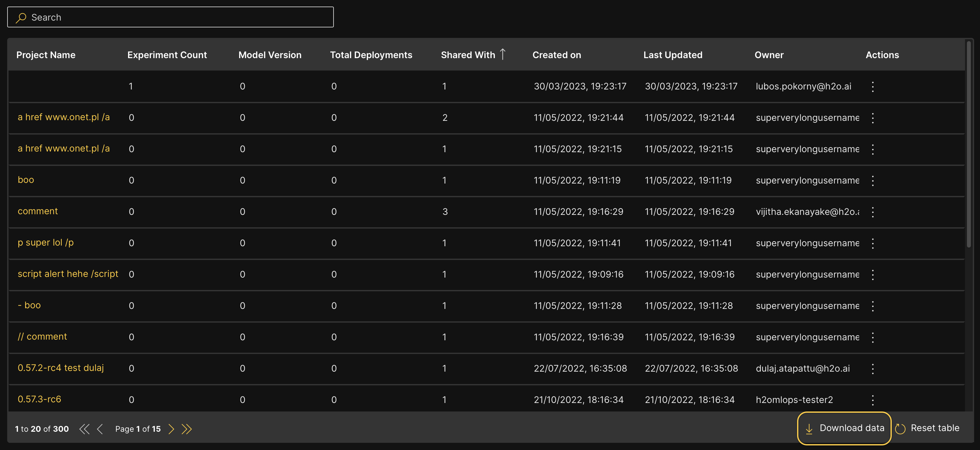Go to the next page arrow

(x=171, y=429)
